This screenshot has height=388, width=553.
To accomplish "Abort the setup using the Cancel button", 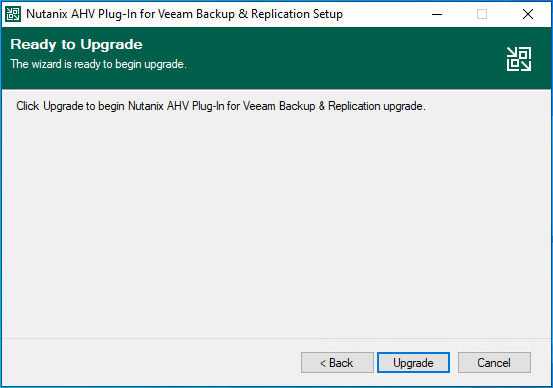I will [x=494, y=362].
